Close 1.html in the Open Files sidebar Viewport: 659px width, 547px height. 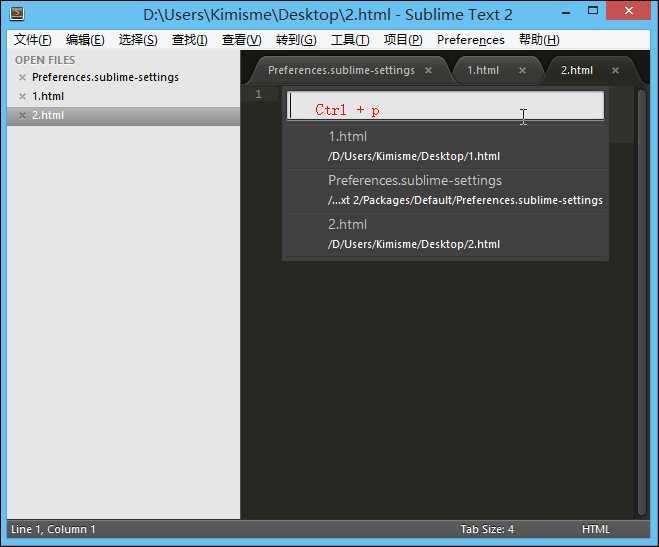click(x=22, y=96)
